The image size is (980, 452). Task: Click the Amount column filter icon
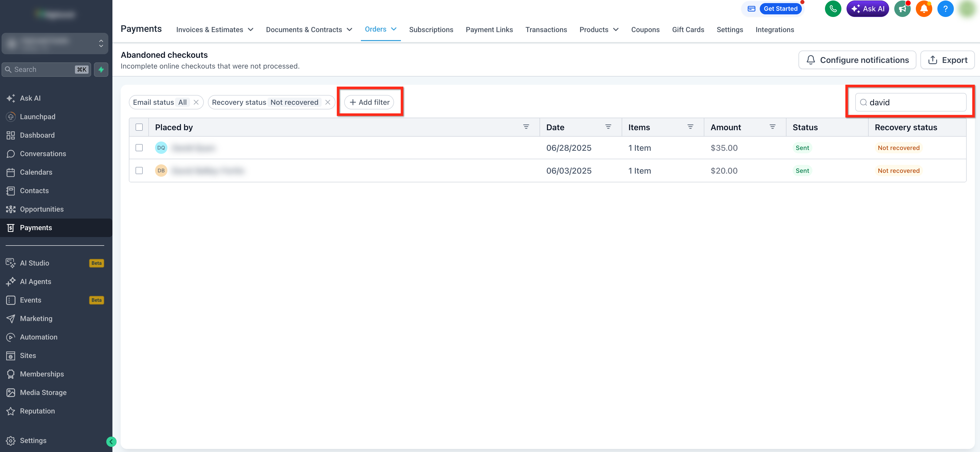tap(773, 127)
